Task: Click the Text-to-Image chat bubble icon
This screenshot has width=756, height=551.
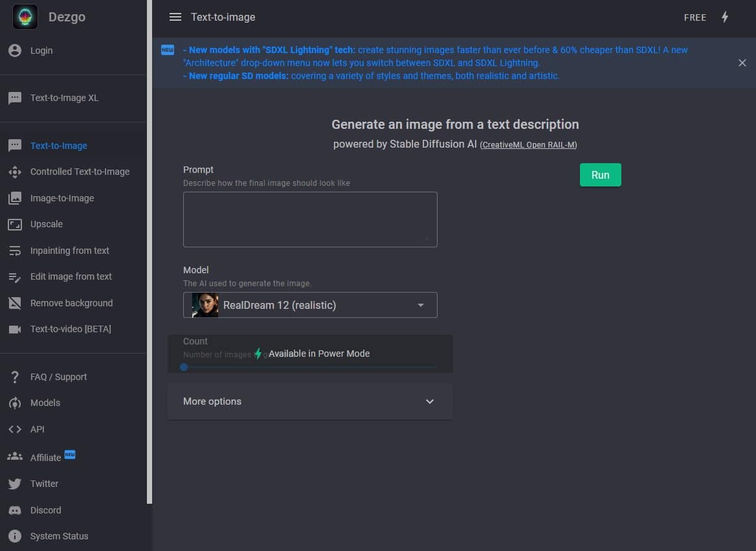Action: (x=15, y=145)
